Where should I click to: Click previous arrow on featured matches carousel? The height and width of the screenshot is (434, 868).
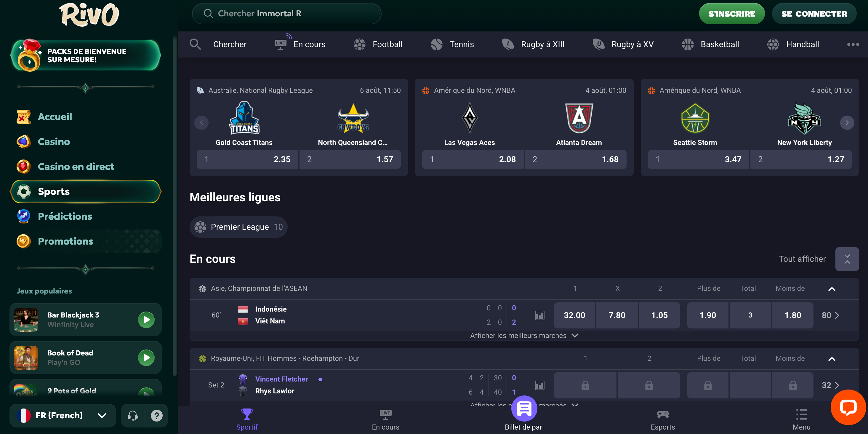click(x=201, y=123)
